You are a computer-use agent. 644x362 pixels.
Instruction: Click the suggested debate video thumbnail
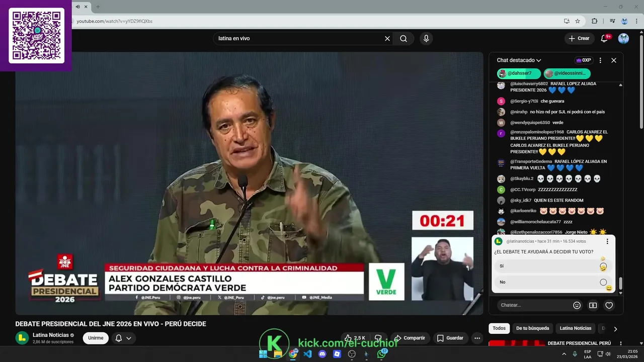coord(517,343)
